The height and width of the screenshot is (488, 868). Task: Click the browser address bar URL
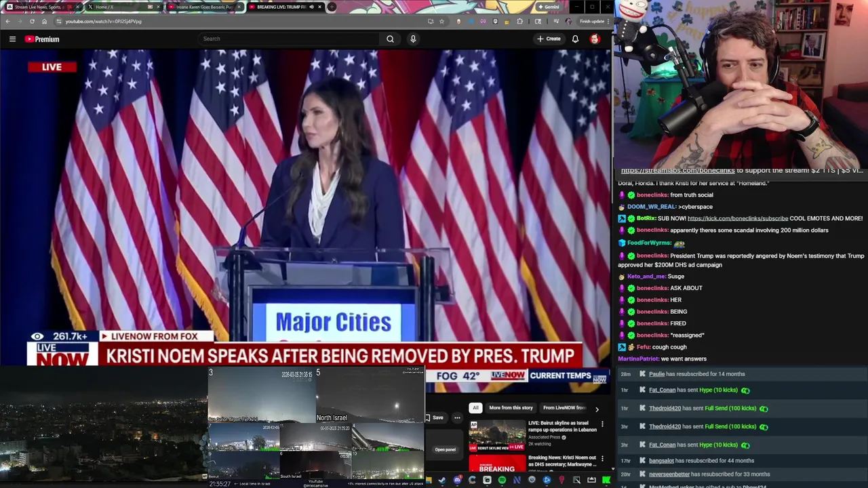pos(104,21)
